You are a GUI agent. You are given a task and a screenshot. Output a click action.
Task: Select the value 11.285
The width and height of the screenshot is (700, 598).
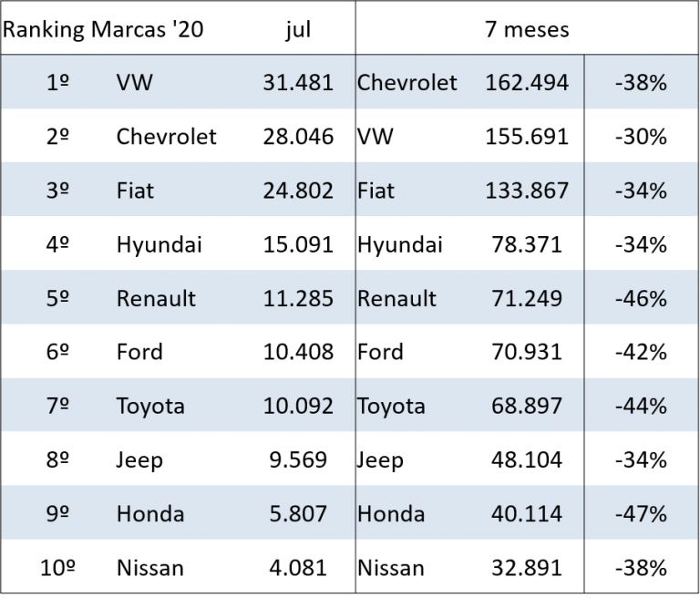298,298
